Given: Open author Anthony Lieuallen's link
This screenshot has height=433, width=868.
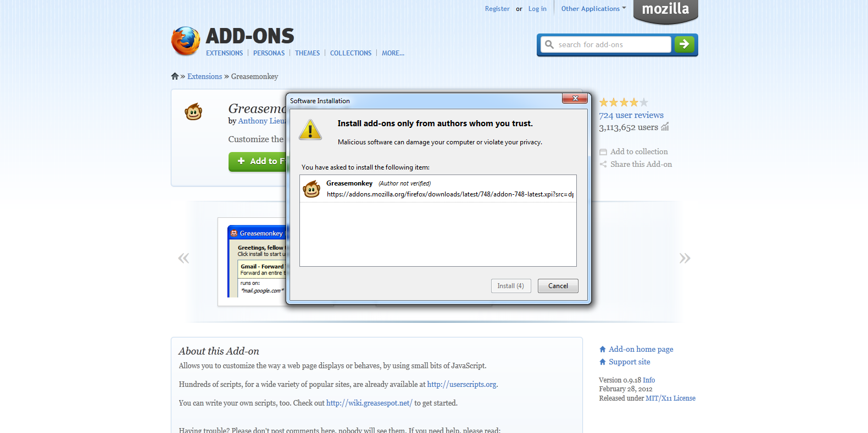Looking at the screenshot, I should click(x=262, y=121).
